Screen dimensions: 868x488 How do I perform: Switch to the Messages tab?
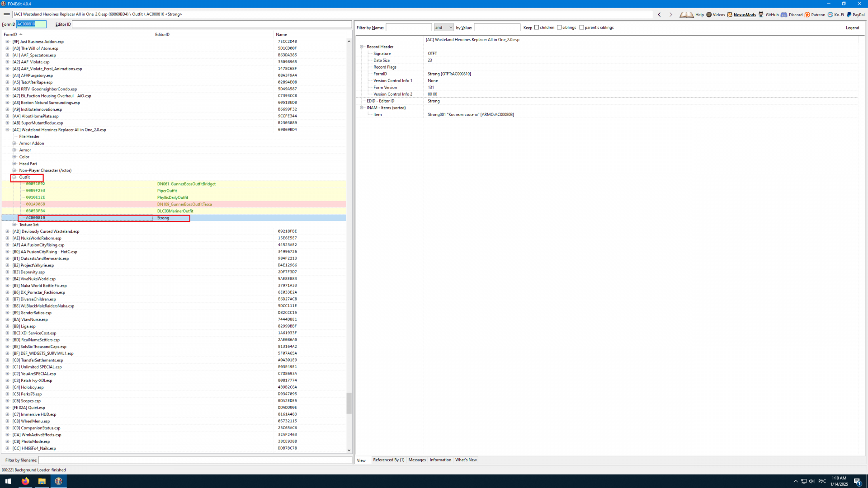417,460
